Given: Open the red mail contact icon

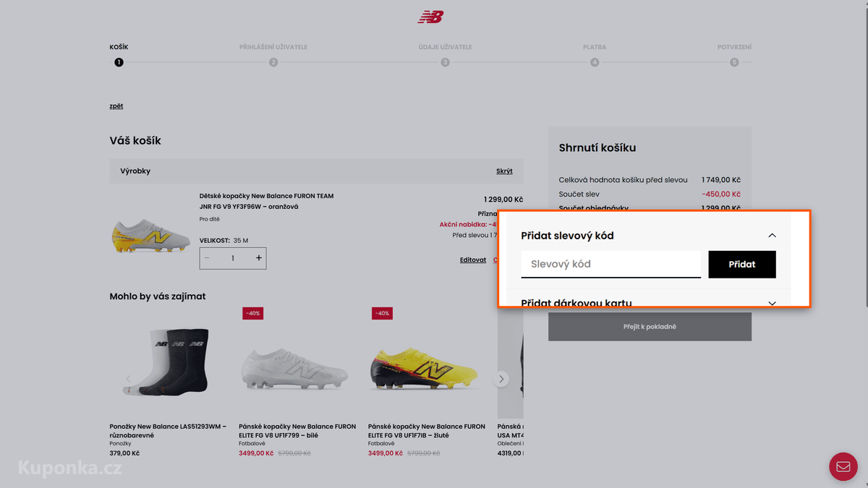Looking at the screenshot, I should point(843,466).
